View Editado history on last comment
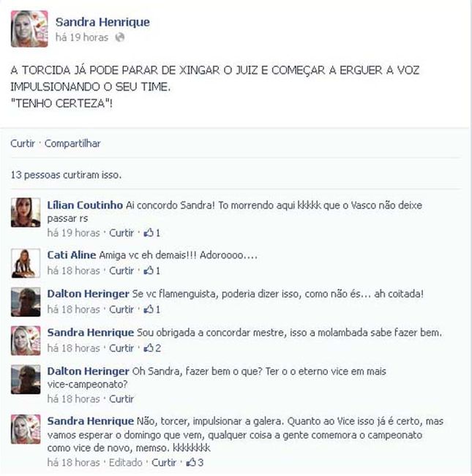 click(125, 462)
